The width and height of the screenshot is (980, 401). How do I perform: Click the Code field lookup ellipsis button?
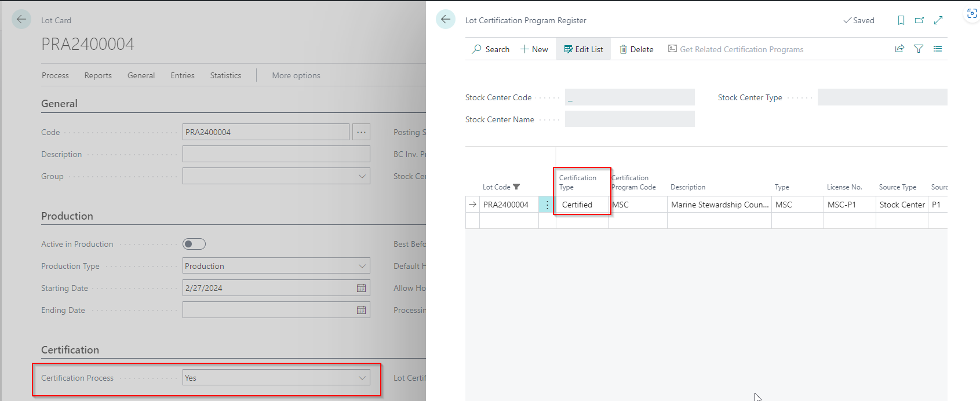click(x=361, y=132)
